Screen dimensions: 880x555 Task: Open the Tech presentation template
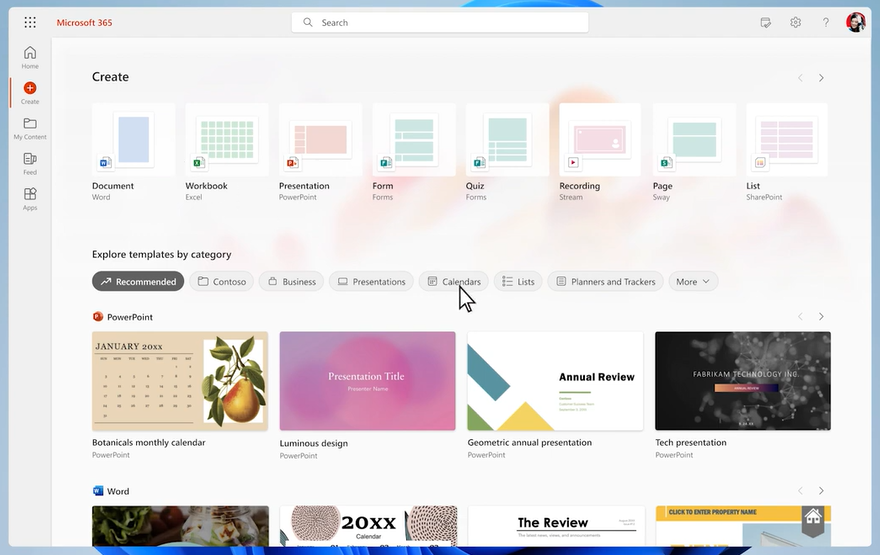[x=743, y=381]
